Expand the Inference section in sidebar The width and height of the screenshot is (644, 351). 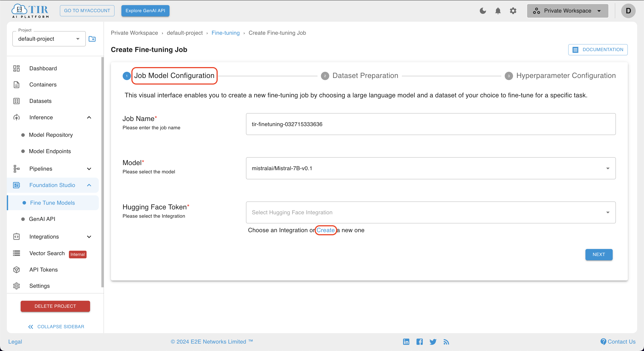coord(52,117)
